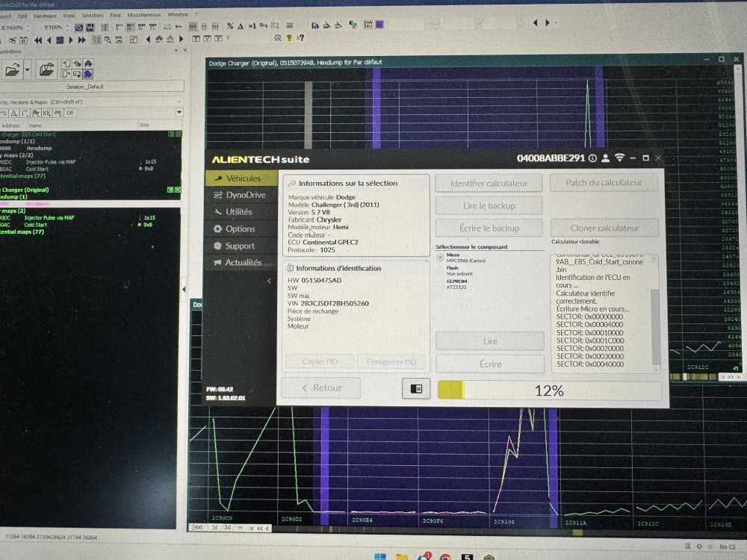Open the Miscellaneous menu in WinOLS
The height and width of the screenshot is (560, 747).
click(143, 13)
